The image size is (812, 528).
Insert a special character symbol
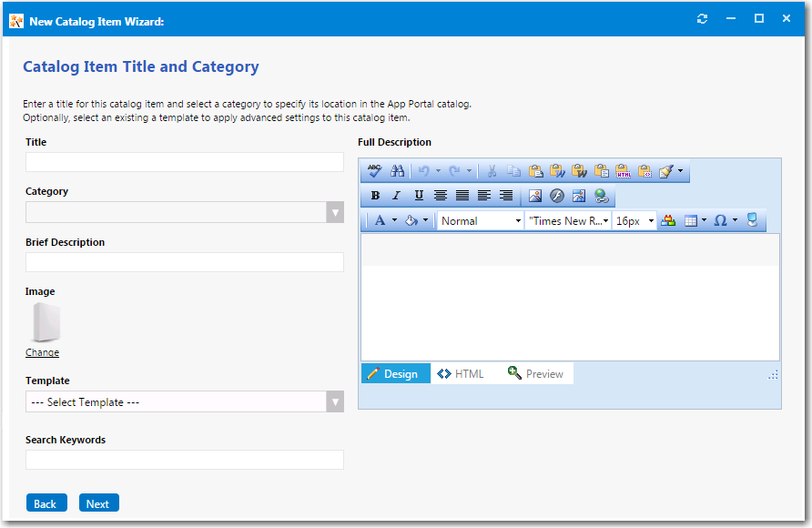click(x=718, y=218)
